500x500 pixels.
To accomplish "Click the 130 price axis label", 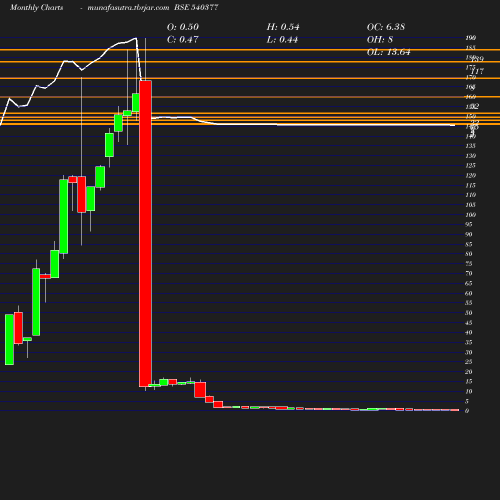I will [x=471, y=156].
